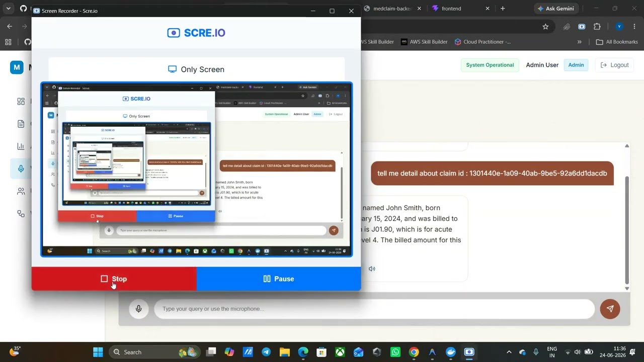Bookmark this page with star icon
644x362 pixels.
click(545, 27)
